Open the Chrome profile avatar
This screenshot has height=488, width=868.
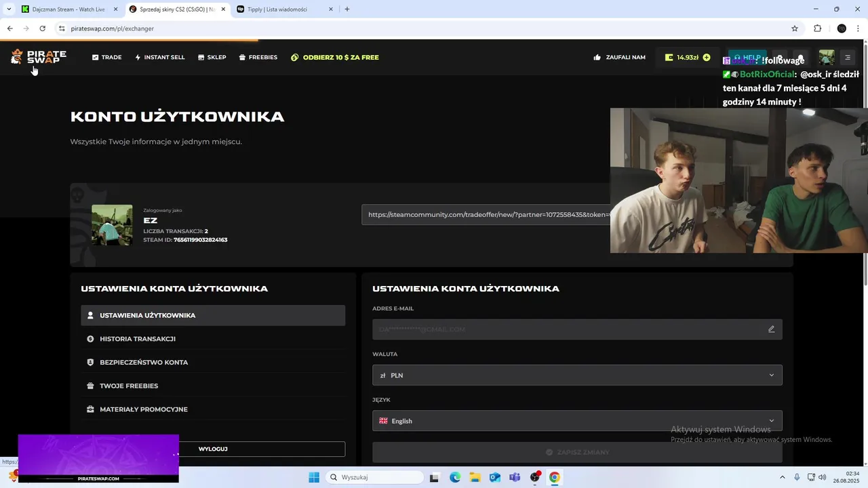click(842, 28)
